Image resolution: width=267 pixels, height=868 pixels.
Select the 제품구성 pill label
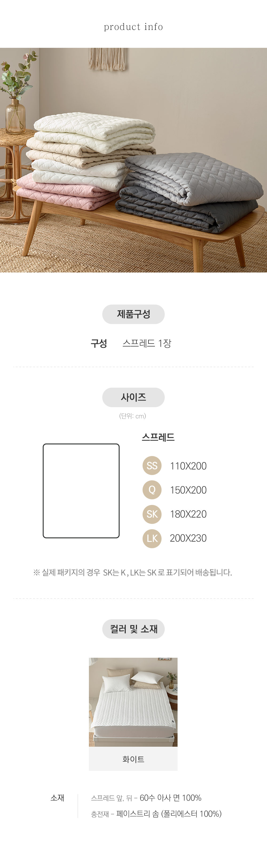[133, 314]
